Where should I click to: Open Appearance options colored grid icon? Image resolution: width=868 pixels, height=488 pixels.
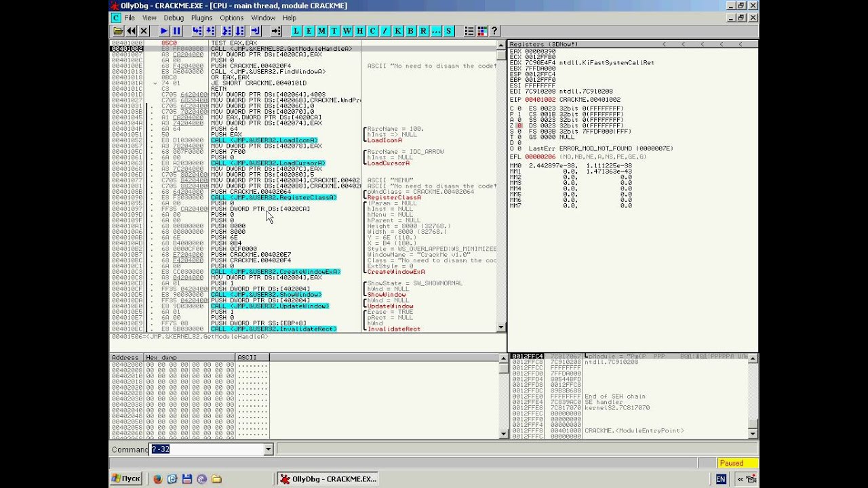point(482,31)
